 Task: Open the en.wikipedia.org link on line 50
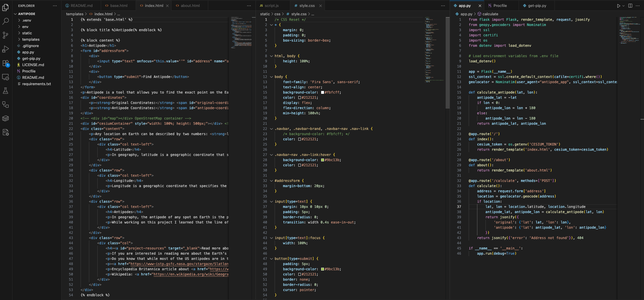191,274
